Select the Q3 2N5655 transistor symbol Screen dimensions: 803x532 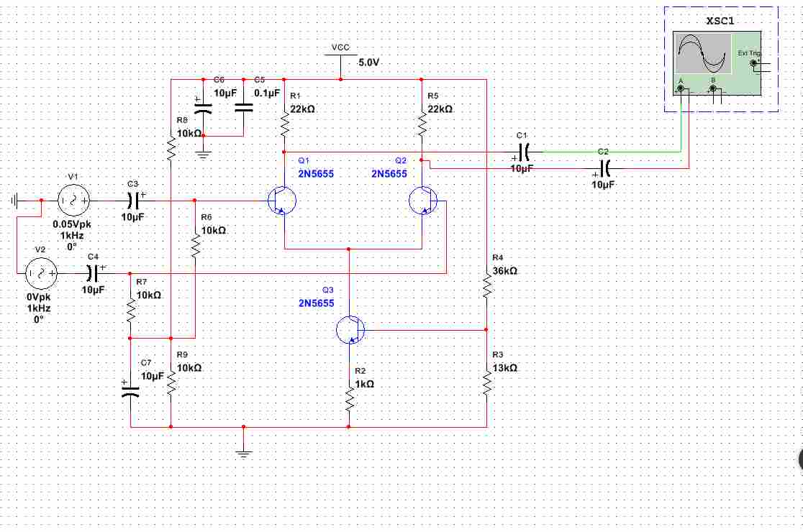click(350, 330)
